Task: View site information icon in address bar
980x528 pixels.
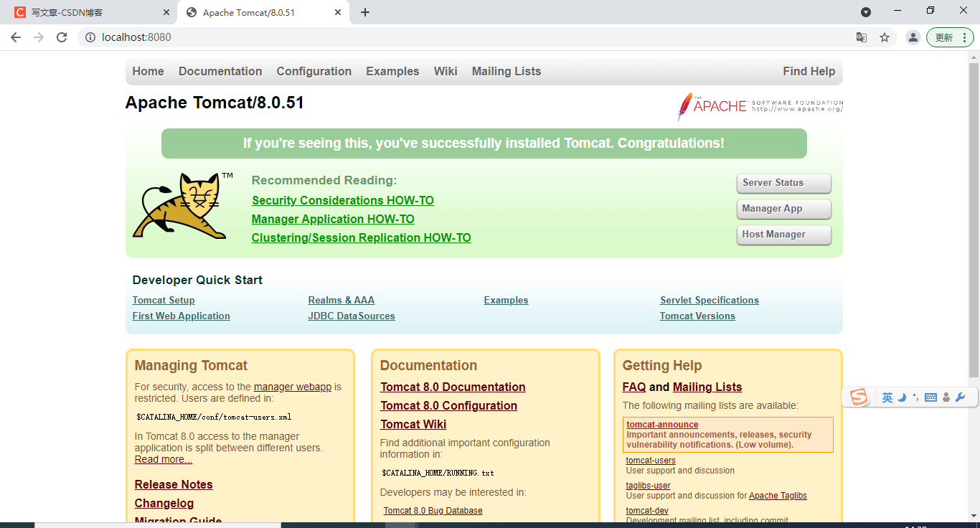Action: pos(90,37)
